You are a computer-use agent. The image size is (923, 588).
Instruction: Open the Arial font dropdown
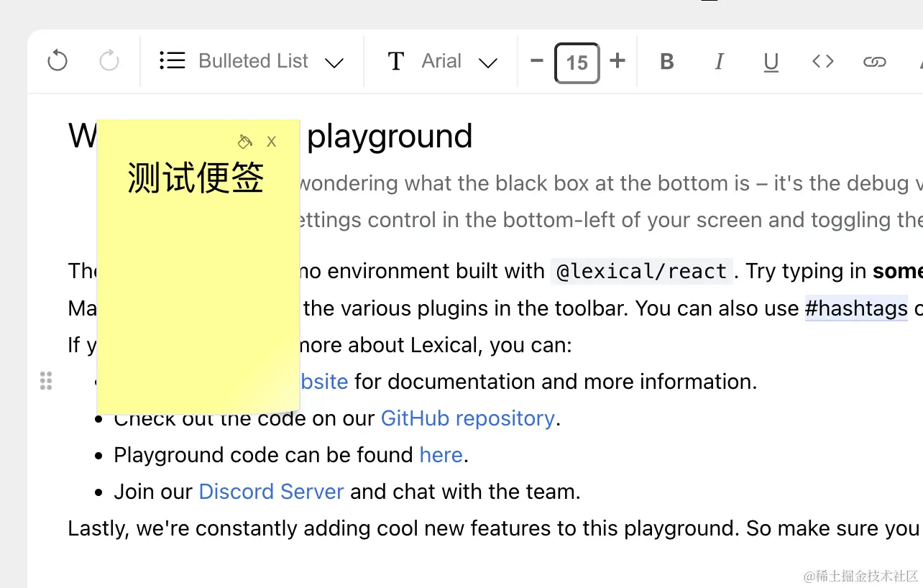click(441, 61)
